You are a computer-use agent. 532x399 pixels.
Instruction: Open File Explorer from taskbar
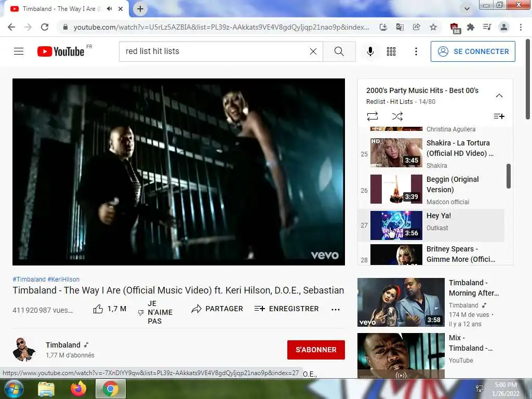(x=46, y=389)
